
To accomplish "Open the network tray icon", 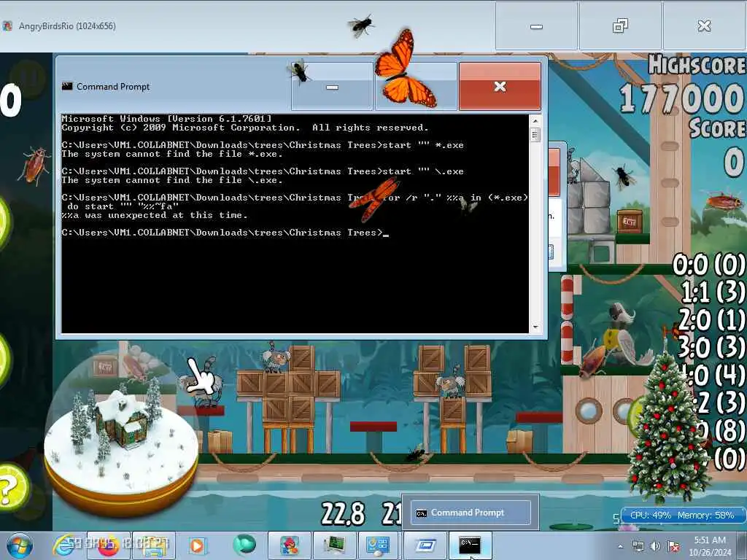I will [638, 546].
